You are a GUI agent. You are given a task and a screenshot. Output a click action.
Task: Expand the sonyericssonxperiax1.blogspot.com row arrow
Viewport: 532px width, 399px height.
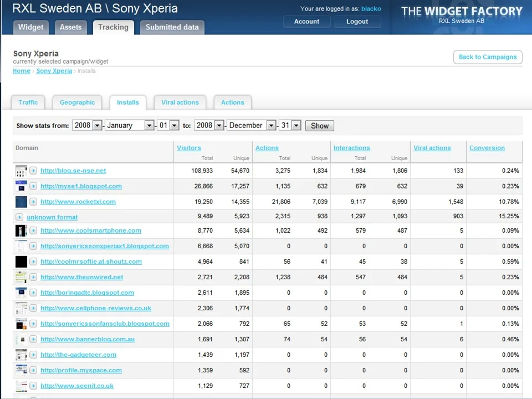(x=33, y=246)
